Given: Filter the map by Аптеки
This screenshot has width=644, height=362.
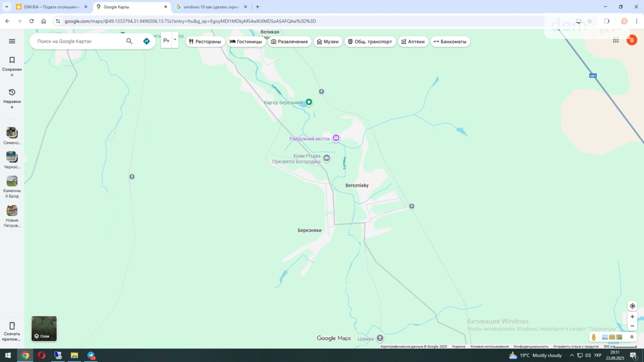Looking at the screenshot, I should (413, 41).
